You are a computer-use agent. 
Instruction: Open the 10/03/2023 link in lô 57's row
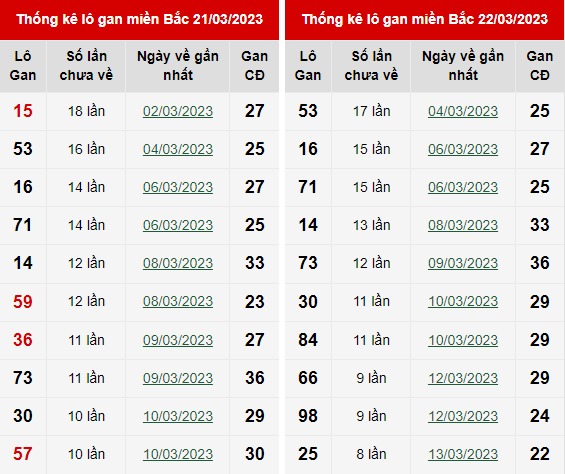(x=178, y=454)
